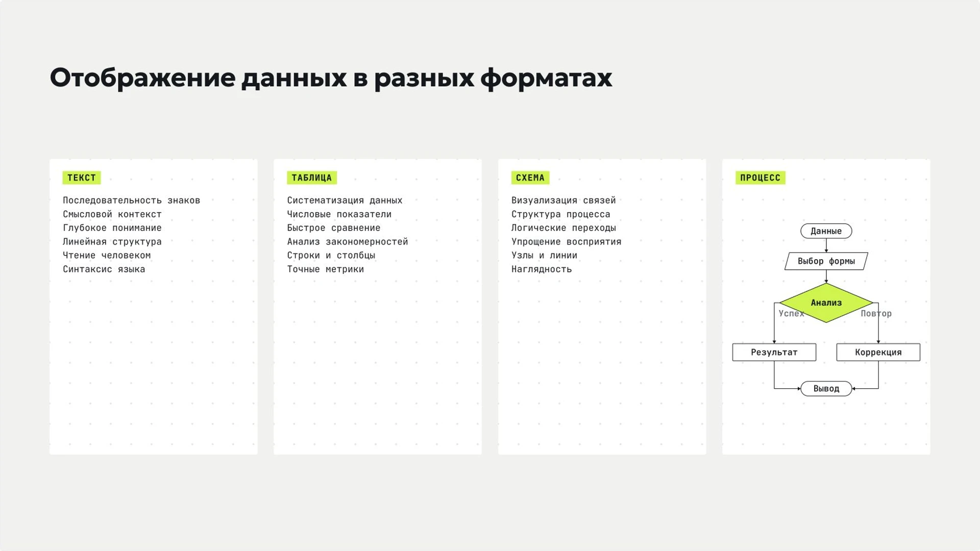Image resolution: width=980 pixels, height=551 pixels.
Task: Select the green 'Анализ' decision diamond
Action: click(x=826, y=303)
